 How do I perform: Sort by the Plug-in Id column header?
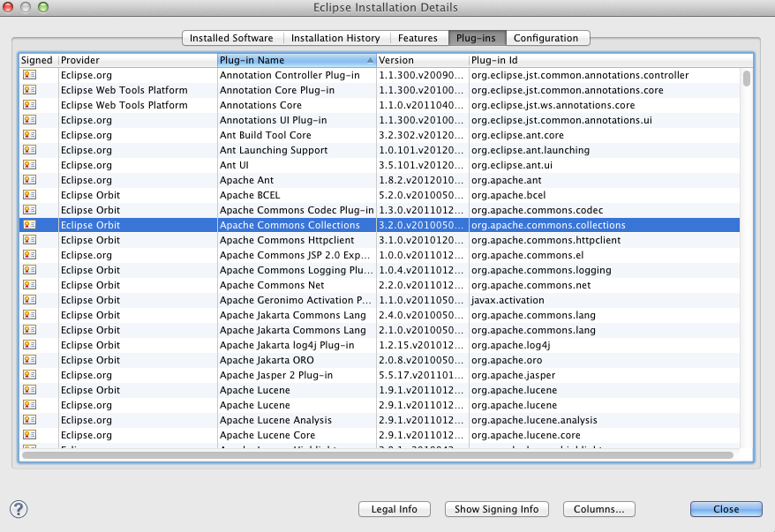[x=611, y=60]
